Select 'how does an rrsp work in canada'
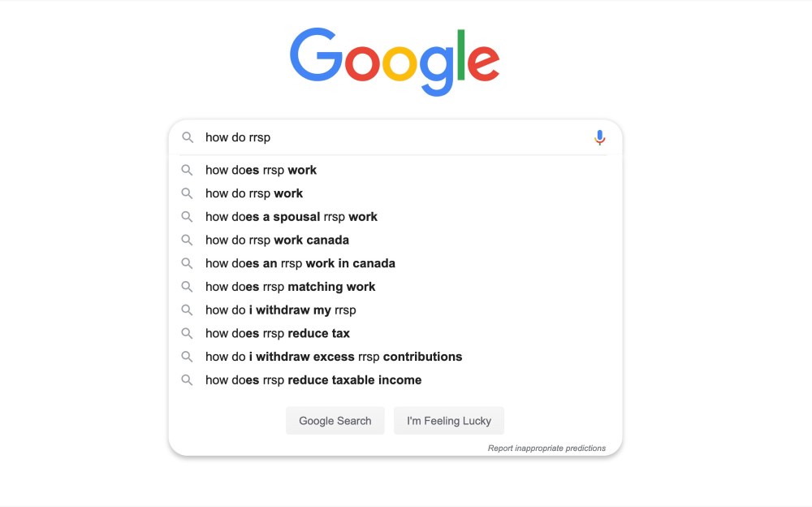812x507 pixels. click(300, 264)
